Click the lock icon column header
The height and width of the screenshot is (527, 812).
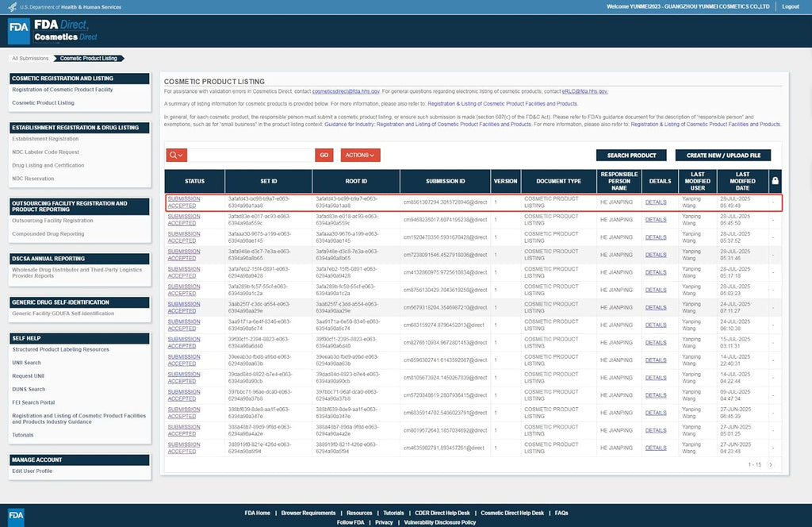click(x=776, y=181)
